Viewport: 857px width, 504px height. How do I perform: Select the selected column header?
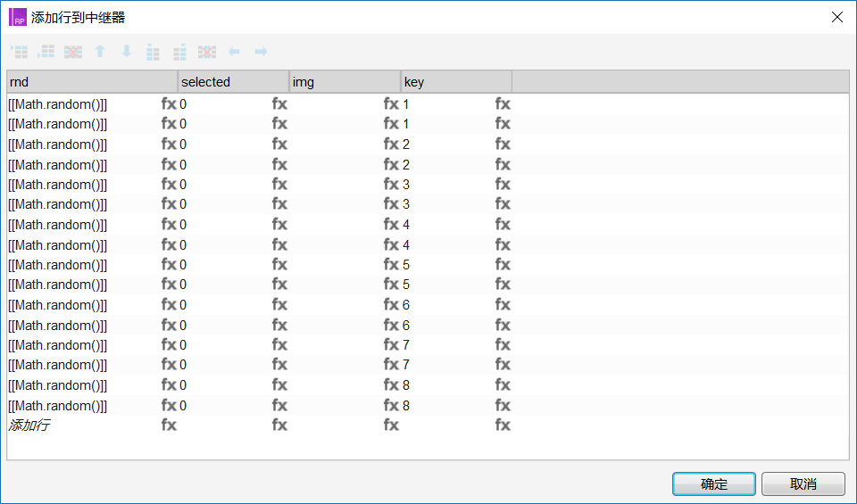pos(233,82)
